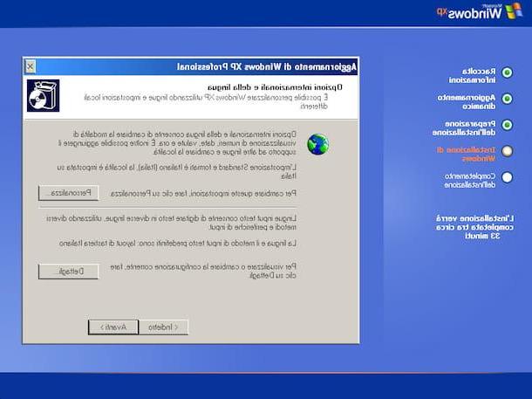This screenshot has height=399, width=532.
Task: Click the Windows XP flag logo
Action: (514, 11)
